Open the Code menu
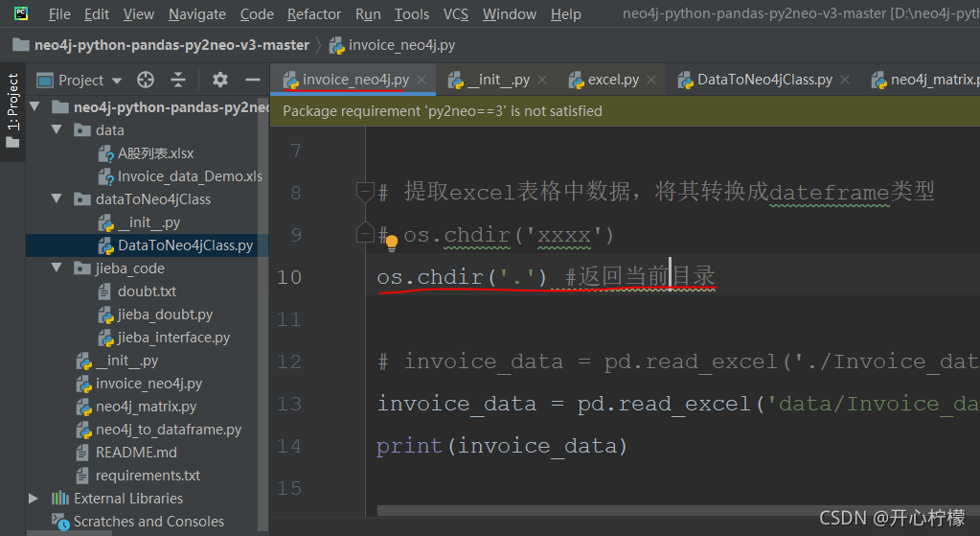Image resolution: width=980 pixels, height=536 pixels. click(x=257, y=13)
